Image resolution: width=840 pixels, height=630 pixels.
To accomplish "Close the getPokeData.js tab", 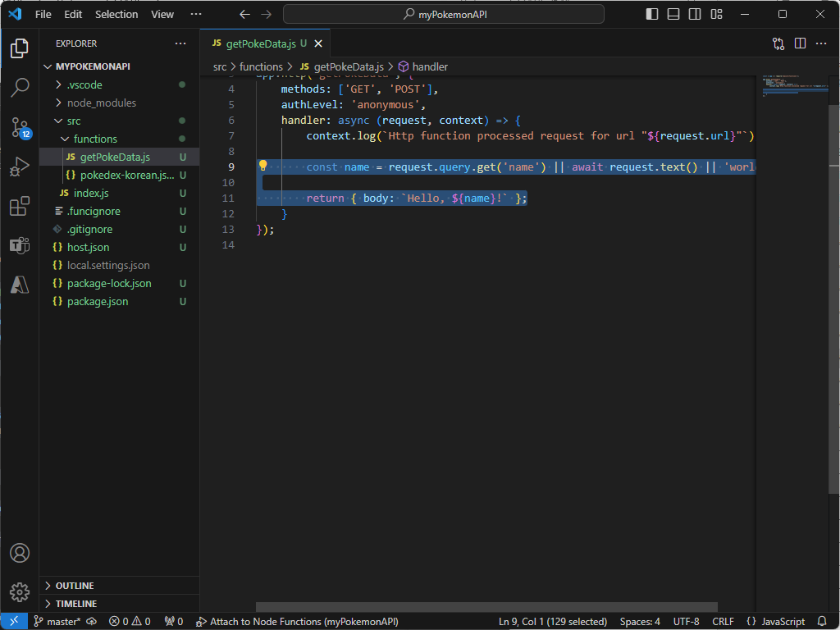I will click(318, 44).
